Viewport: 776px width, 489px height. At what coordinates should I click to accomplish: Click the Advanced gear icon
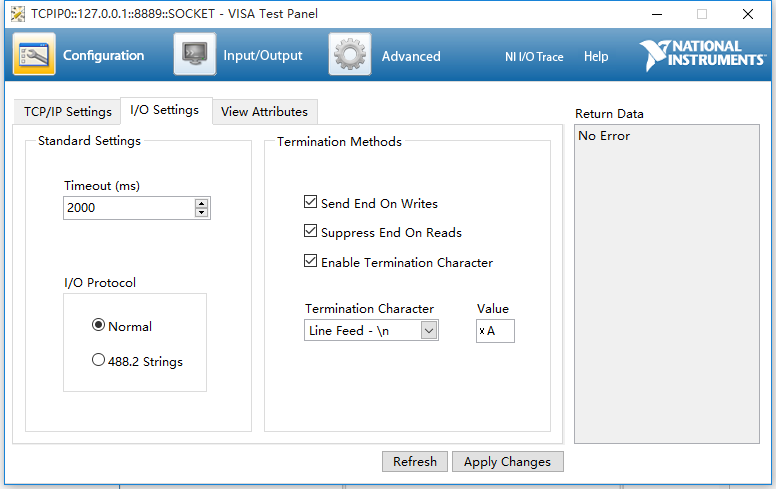tap(350, 55)
